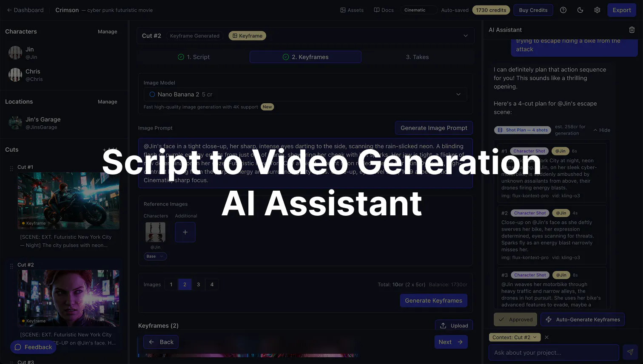Open the Nano Banana 2 model dropdown
The width and height of the screenshot is (643, 364).
click(305, 94)
